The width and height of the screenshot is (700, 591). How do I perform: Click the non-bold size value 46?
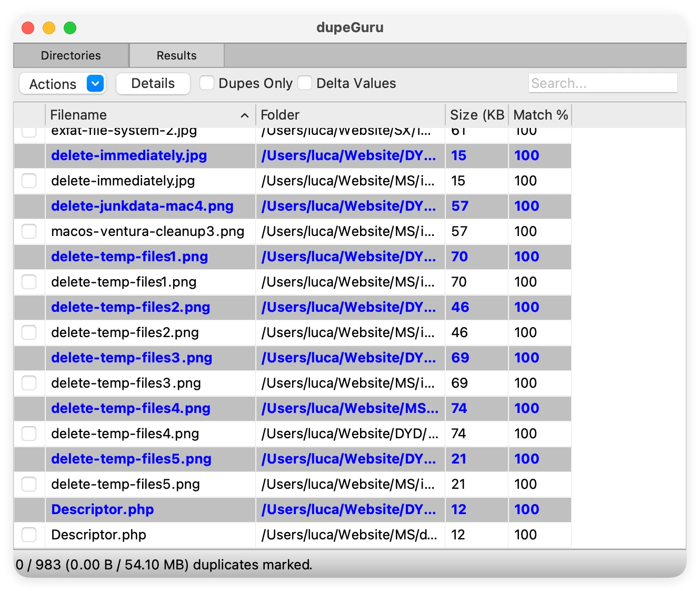coord(459,332)
